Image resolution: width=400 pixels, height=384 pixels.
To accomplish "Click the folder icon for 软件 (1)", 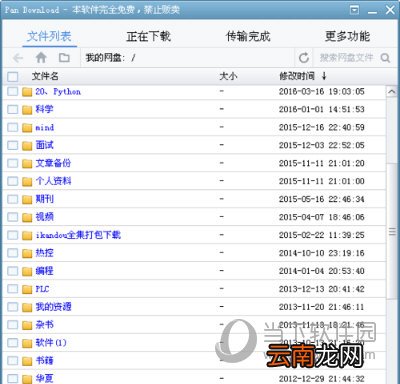I will coord(27,343).
